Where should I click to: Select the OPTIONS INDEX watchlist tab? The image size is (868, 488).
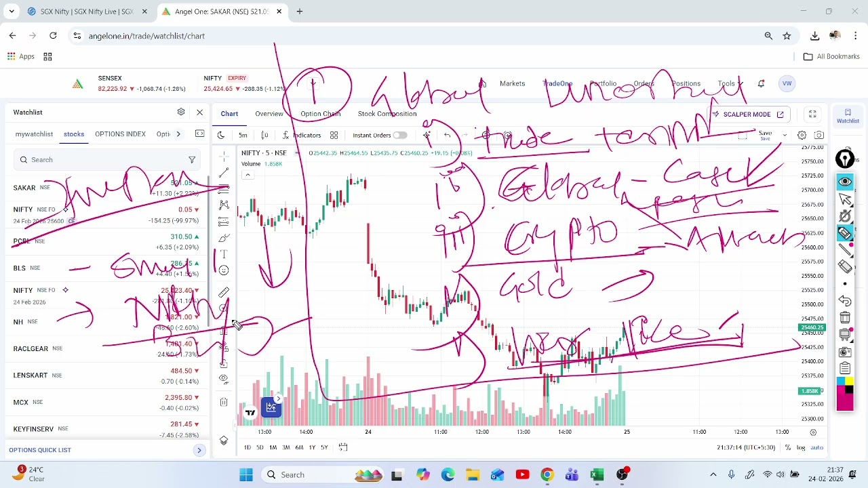[120, 134]
